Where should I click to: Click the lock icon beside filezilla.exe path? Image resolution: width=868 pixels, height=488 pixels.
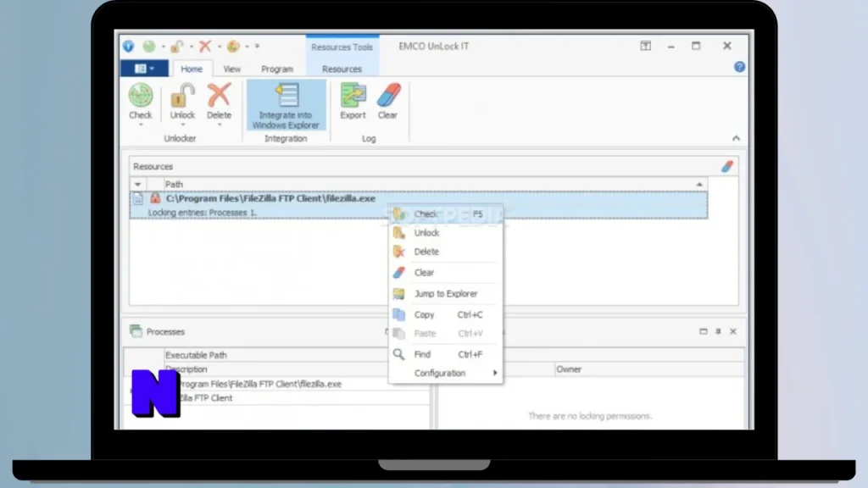(x=156, y=198)
